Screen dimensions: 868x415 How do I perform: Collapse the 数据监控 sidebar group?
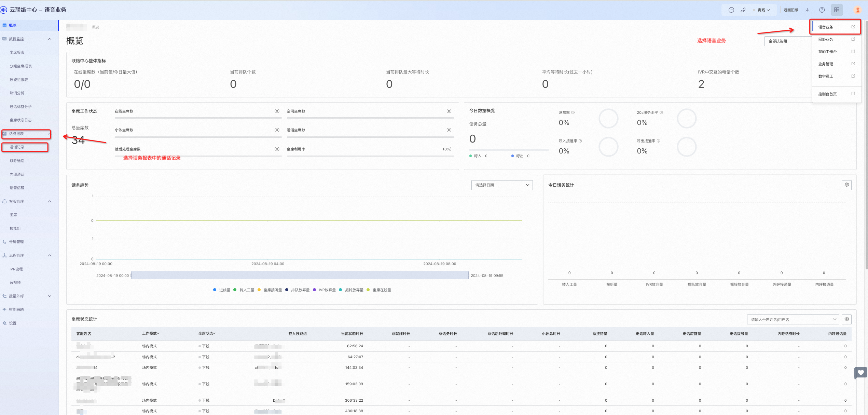(x=50, y=39)
